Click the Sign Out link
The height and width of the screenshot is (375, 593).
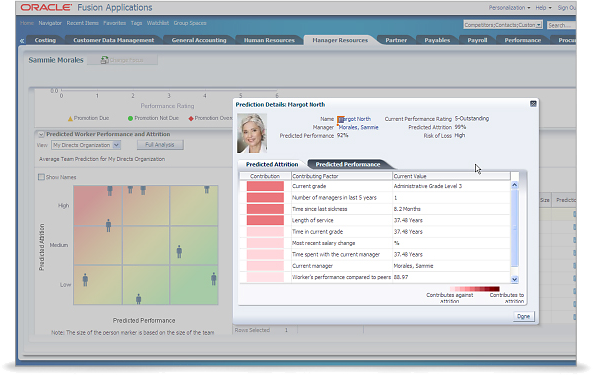pos(567,8)
